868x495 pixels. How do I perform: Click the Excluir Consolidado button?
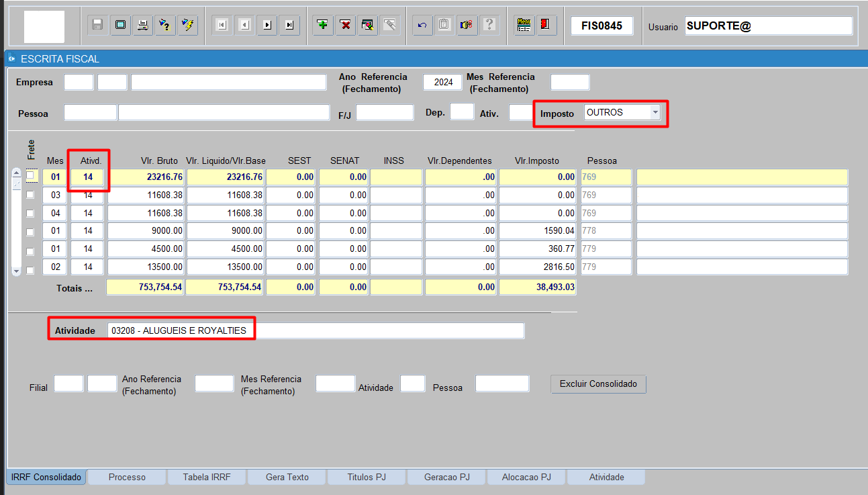598,384
